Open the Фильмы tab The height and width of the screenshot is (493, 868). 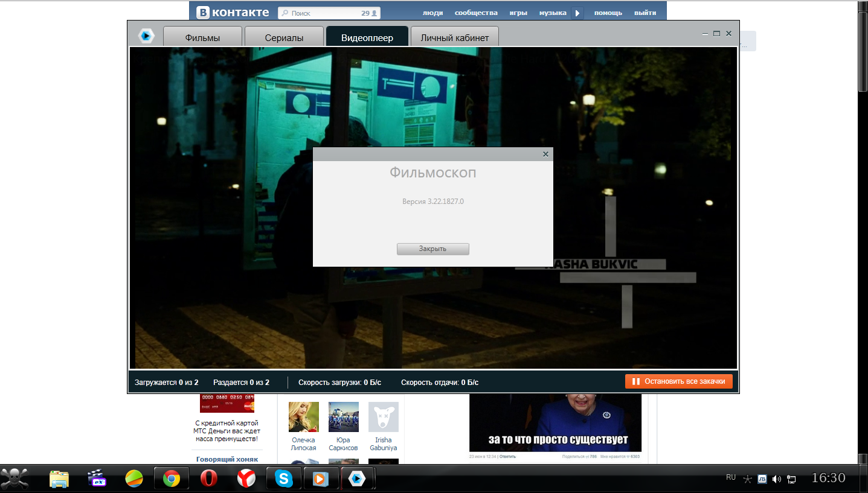click(x=202, y=37)
